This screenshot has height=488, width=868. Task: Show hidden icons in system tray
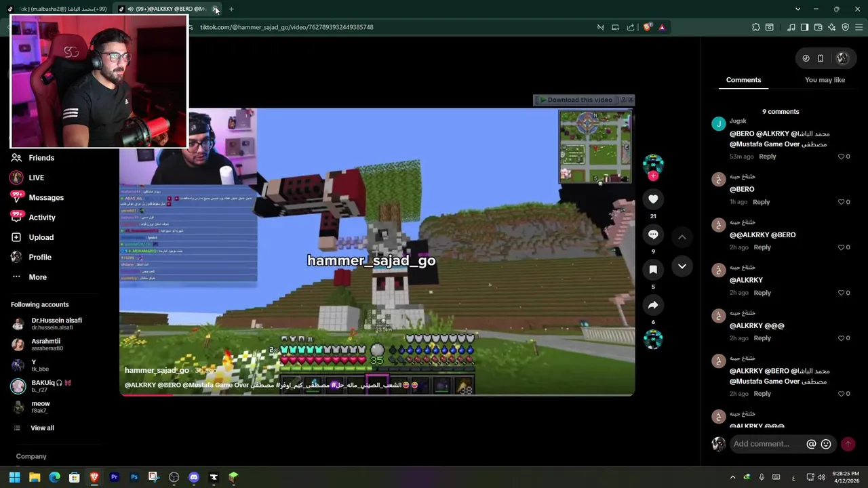tap(732, 477)
